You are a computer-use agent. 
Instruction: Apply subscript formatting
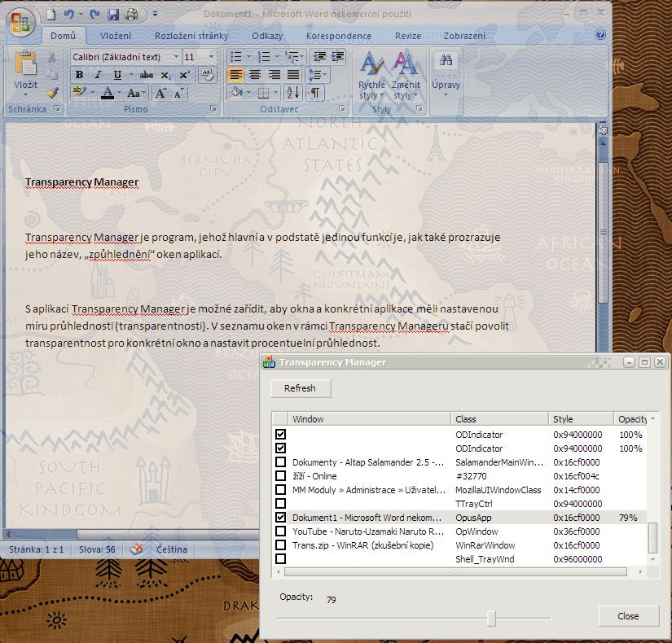(x=166, y=76)
